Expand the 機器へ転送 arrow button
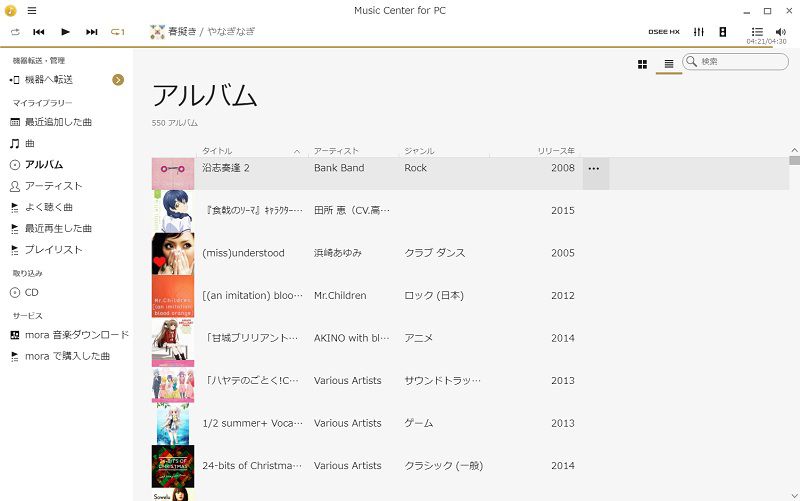The width and height of the screenshot is (800, 501). [x=118, y=79]
